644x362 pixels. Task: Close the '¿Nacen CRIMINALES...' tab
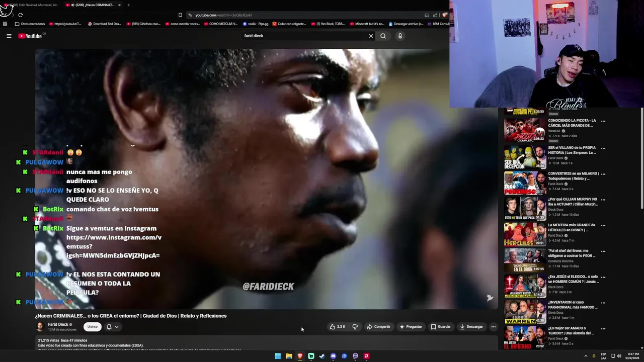click(x=119, y=5)
